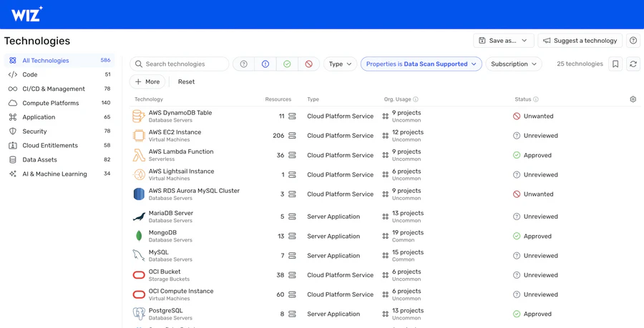644x328 pixels.
Task: Click the PostgreSQL elephant icon
Action: tap(139, 314)
